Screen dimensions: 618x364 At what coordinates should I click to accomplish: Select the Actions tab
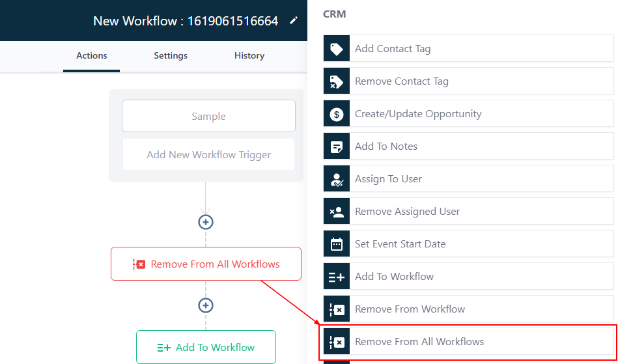point(92,55)
